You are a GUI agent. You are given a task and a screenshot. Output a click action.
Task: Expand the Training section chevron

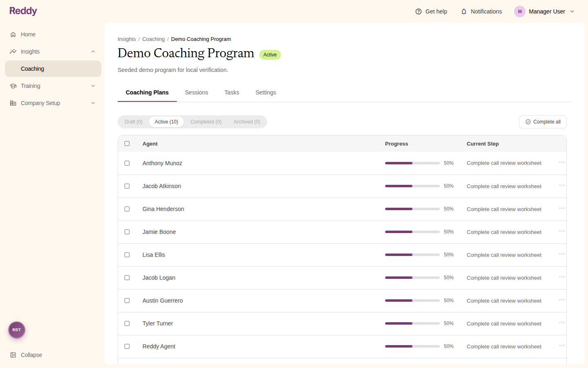(93, 86)
